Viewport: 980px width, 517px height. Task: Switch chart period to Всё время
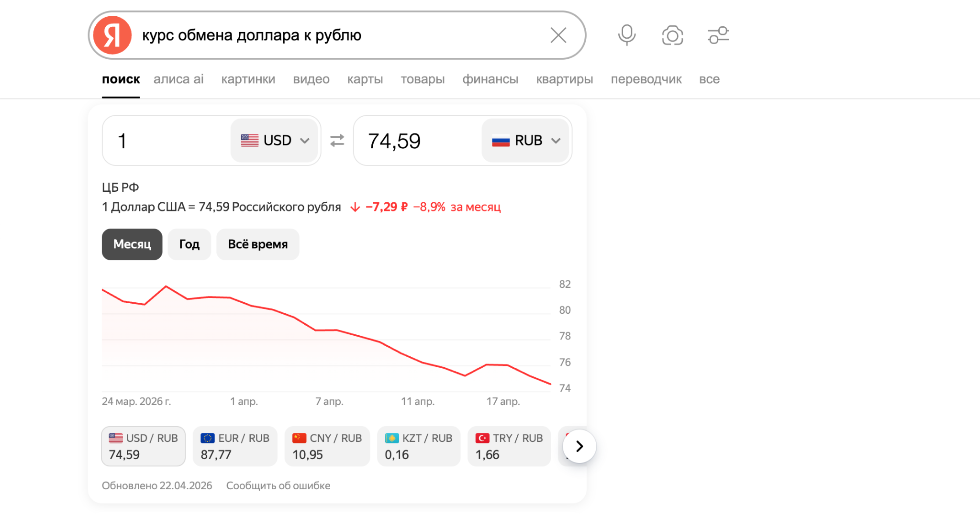(257, 244)
